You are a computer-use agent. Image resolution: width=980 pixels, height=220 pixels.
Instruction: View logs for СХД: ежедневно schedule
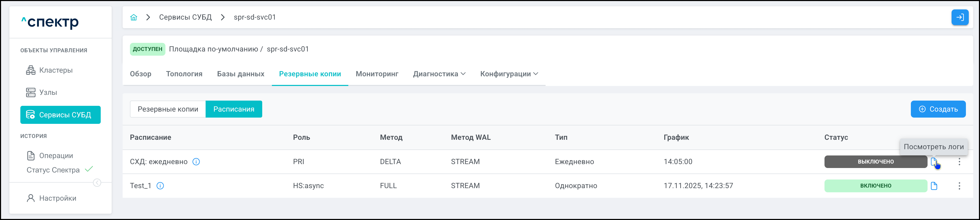point(934,162)
